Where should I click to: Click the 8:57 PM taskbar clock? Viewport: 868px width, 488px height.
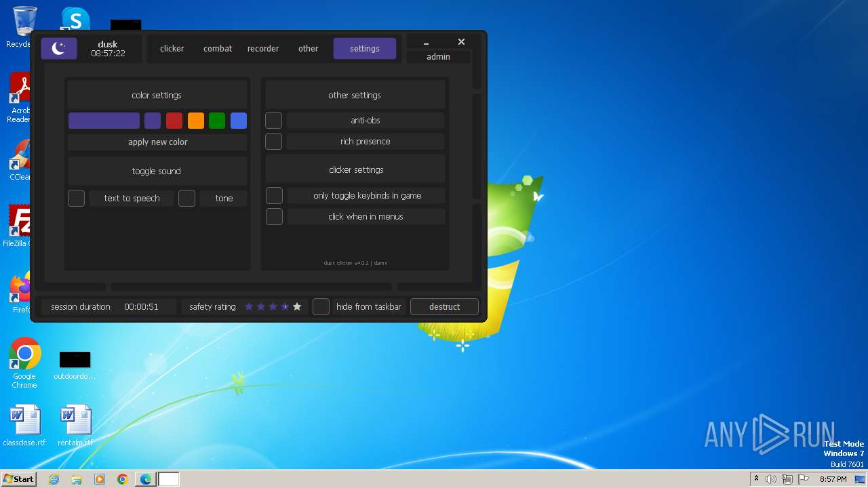[833, 479]
